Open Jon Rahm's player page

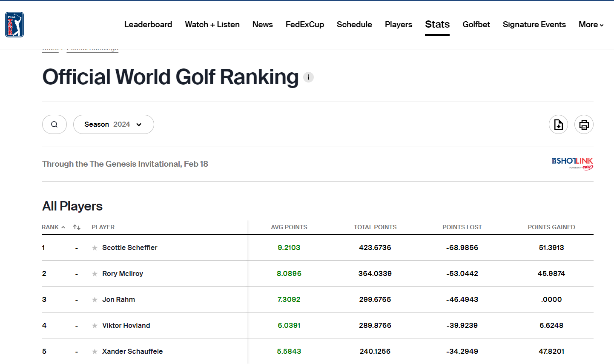tap(118, 299)
